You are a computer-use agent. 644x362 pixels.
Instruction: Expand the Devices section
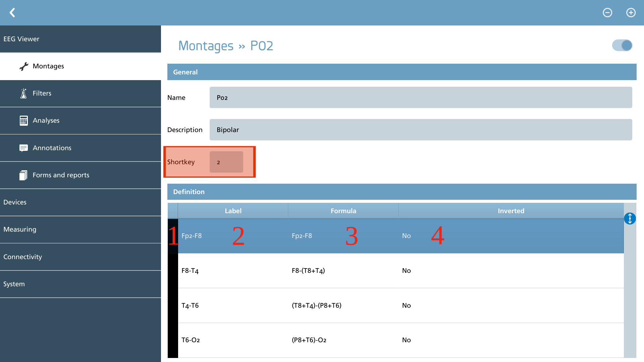coord(80,202)
